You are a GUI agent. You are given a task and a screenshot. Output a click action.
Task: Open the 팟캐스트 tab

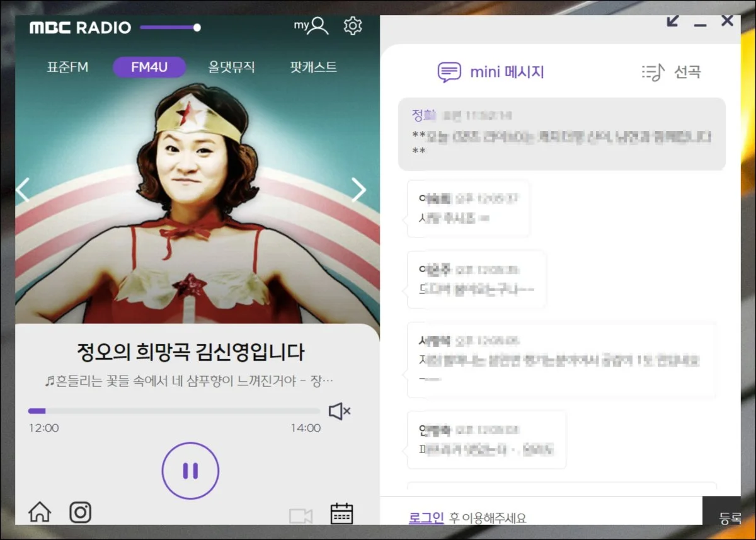[x=313, y=67]
